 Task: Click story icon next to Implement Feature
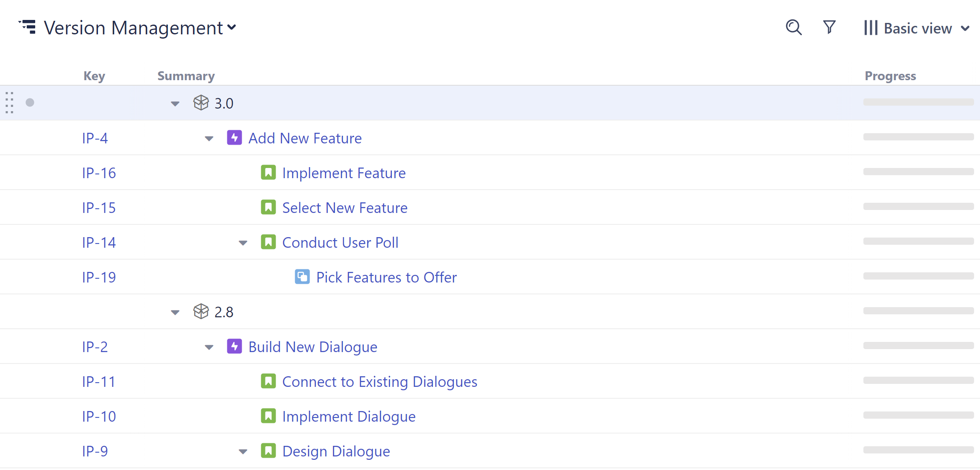[268, 173]
